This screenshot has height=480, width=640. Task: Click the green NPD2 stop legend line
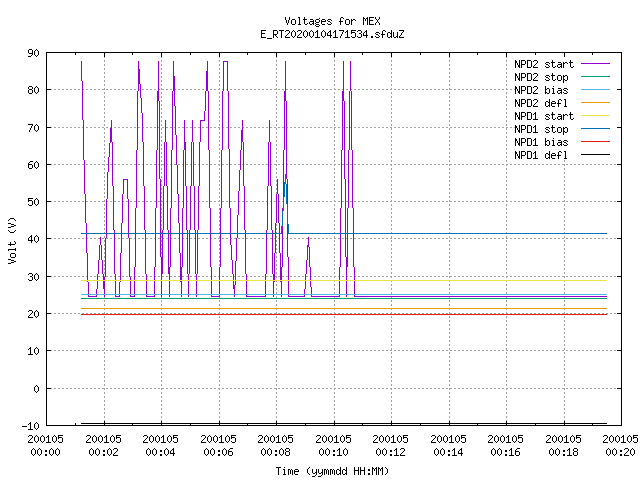(x=595, y=76)
